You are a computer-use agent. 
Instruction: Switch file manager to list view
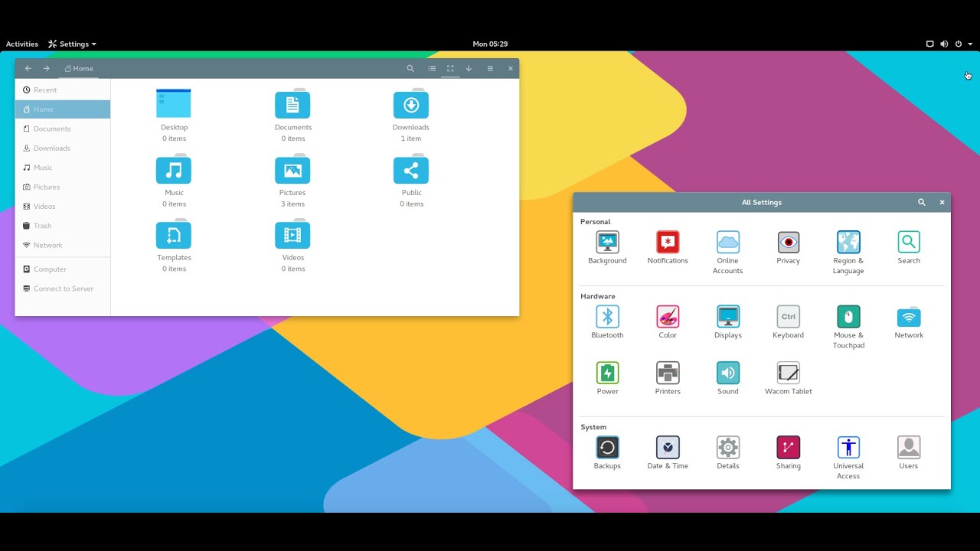click(x=432, y=68)
